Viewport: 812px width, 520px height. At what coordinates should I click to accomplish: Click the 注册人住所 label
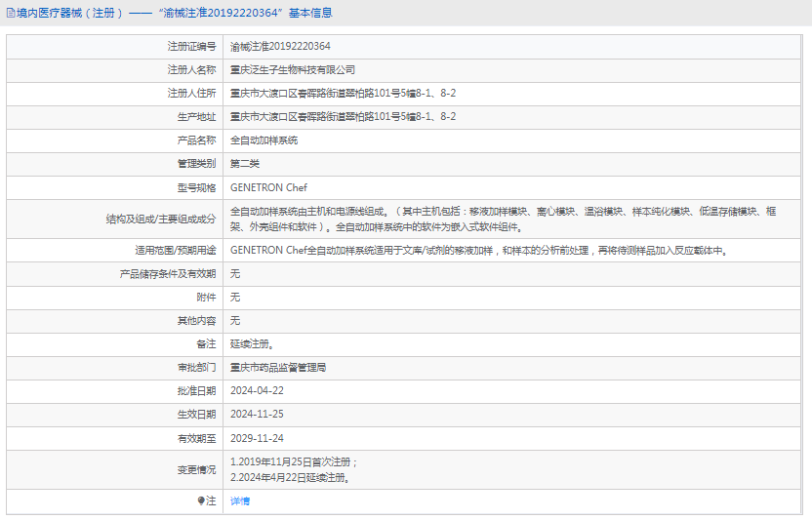[x=191, y=94]
